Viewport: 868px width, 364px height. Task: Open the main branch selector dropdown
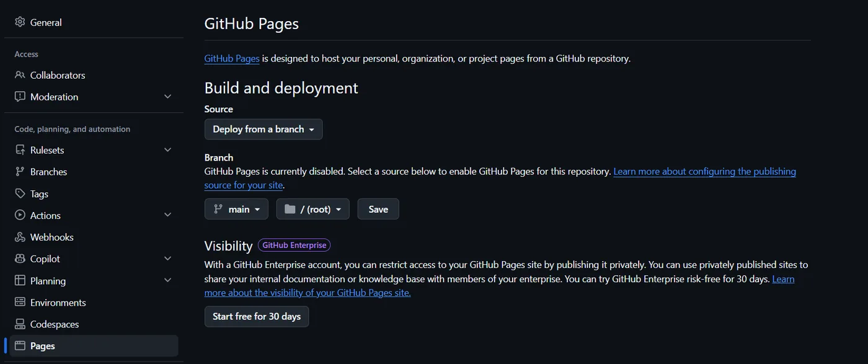pyautogui.click(x=236, y=209)
